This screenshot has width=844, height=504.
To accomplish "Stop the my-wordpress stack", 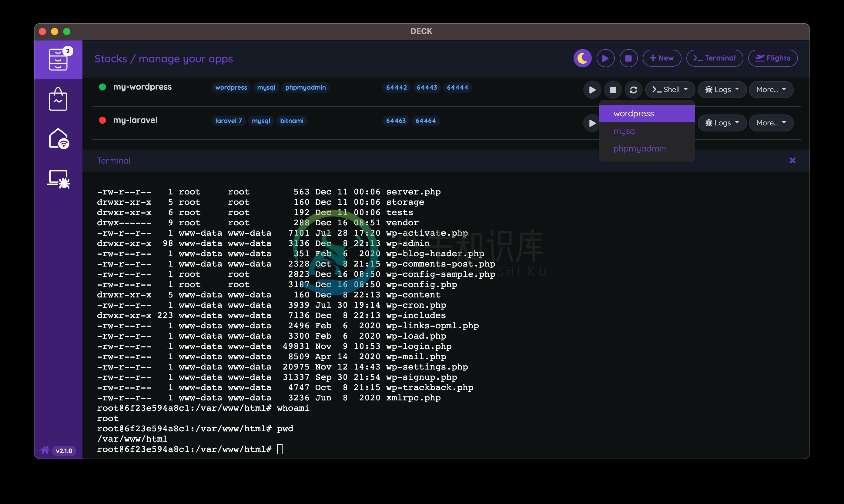I will pyautogui.click(x=613, y=90).
